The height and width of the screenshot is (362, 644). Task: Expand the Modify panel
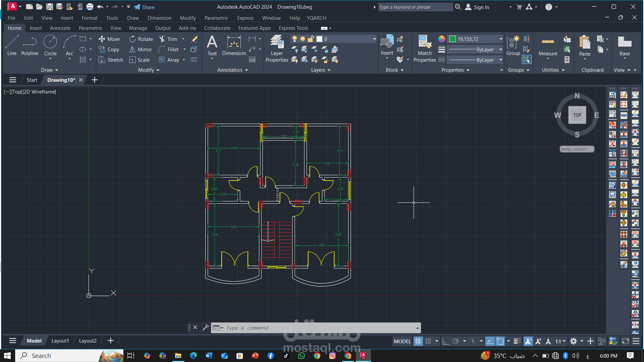pos(149,70)
